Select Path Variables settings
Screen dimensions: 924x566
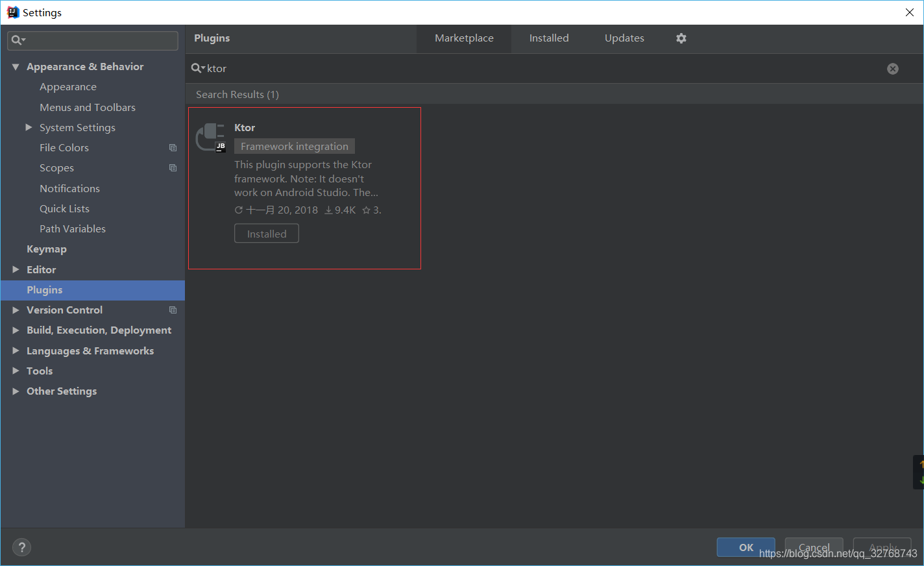click(73, 229)
